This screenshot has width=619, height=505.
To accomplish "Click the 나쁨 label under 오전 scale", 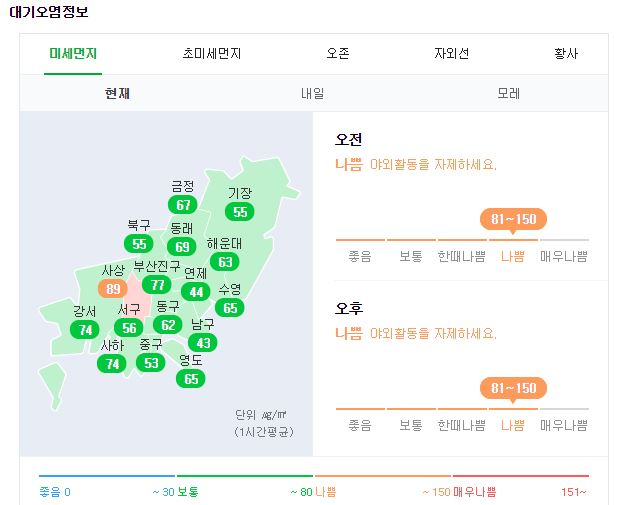I will (x=512, y=257).
